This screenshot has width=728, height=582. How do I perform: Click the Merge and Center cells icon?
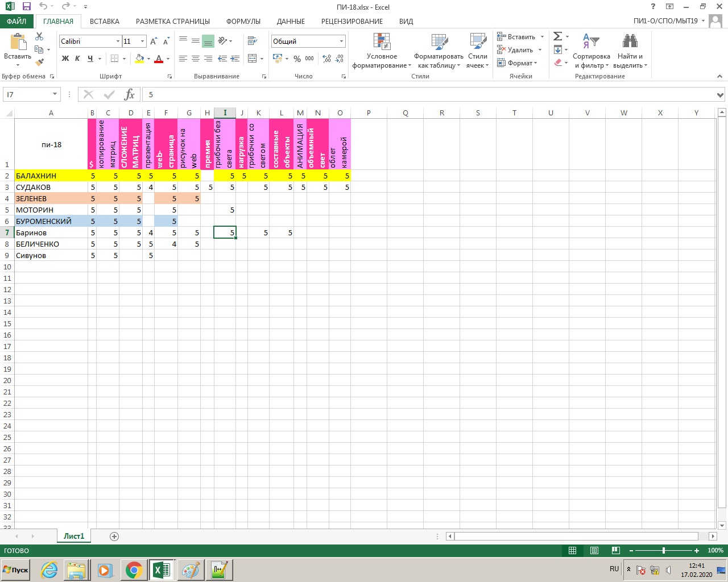click(251, 59)
